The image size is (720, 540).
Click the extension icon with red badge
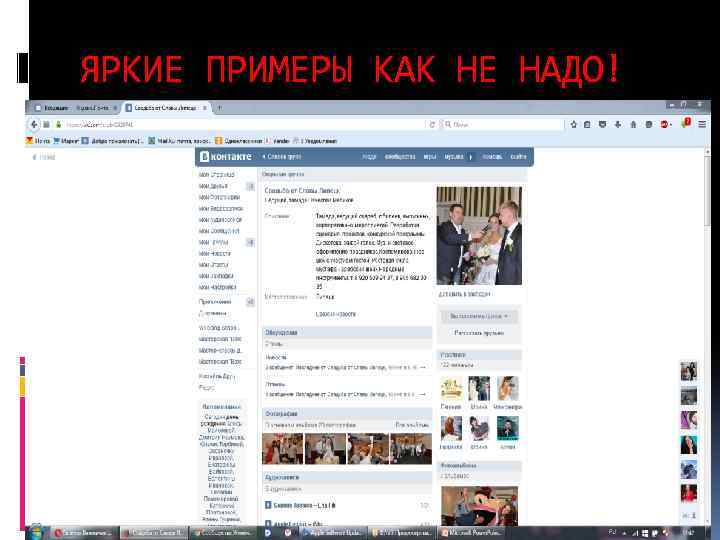[x=686, y=123]
